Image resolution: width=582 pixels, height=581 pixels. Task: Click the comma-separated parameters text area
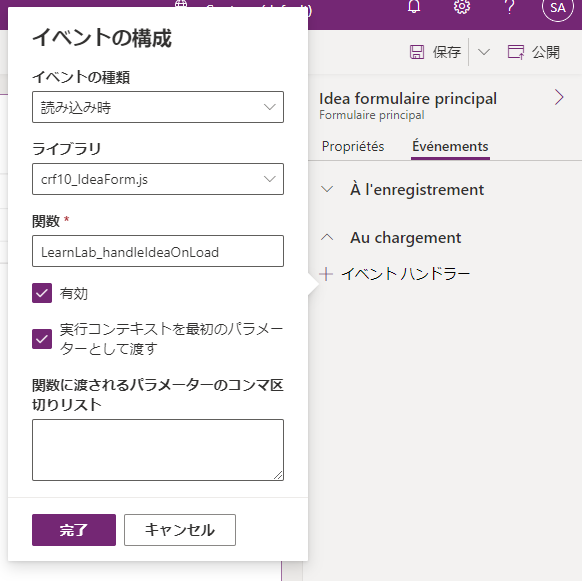158,450
